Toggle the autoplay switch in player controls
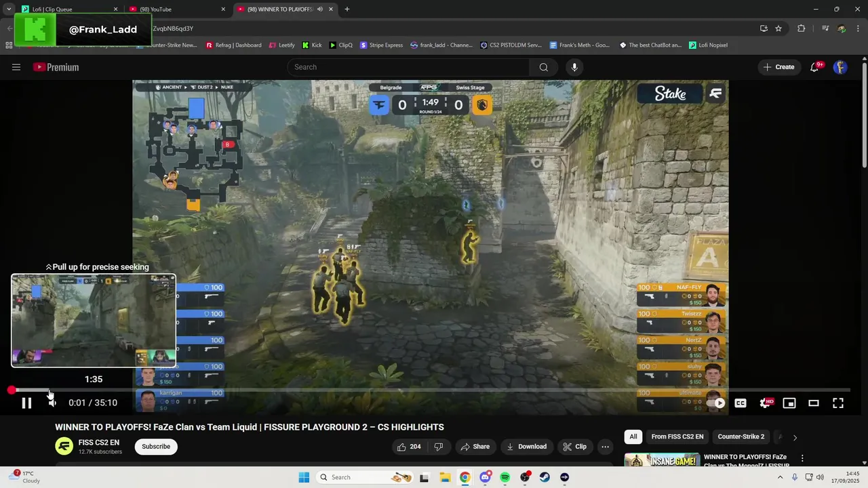The image size is (868, 488). tap(716, 403)
